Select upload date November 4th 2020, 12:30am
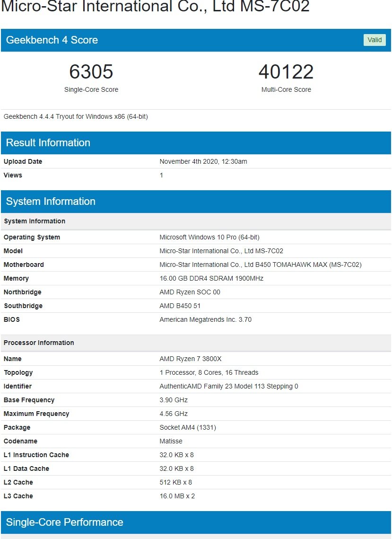The image size is (392, 539). tap(203, 161)
